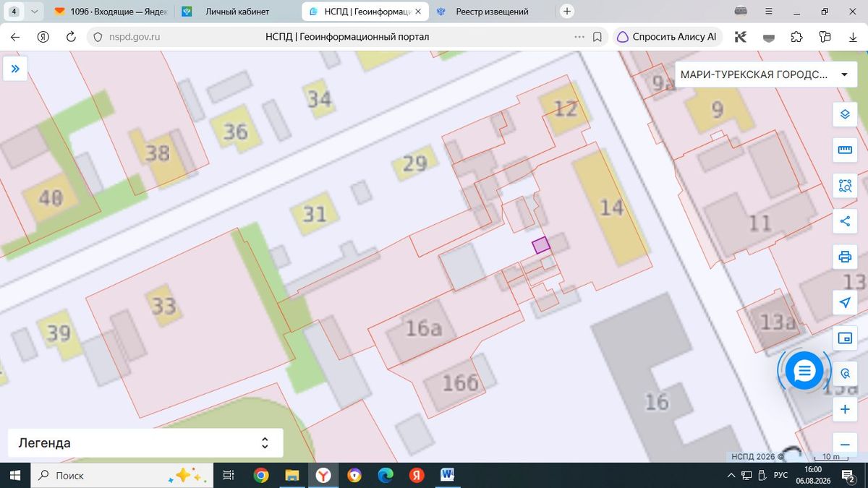
Task: Open the Kaspersky extension icon
Action: (x=740, y=37)
